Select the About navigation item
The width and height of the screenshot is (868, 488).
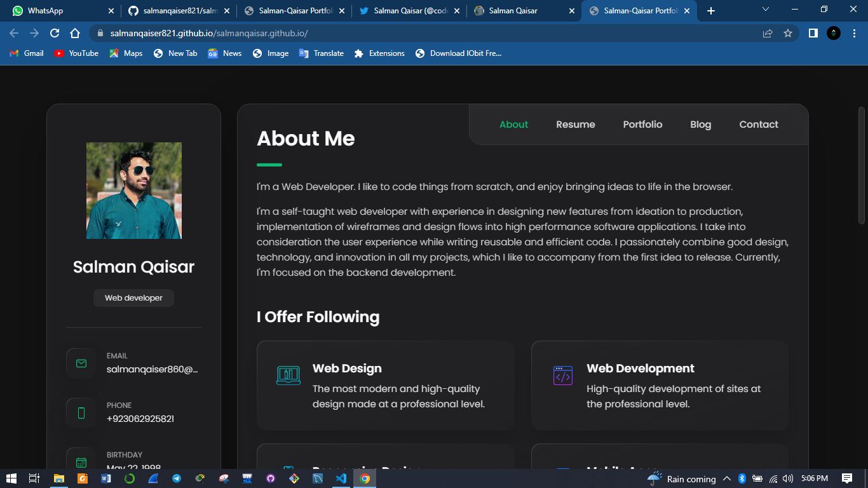(x=513, y=125)
